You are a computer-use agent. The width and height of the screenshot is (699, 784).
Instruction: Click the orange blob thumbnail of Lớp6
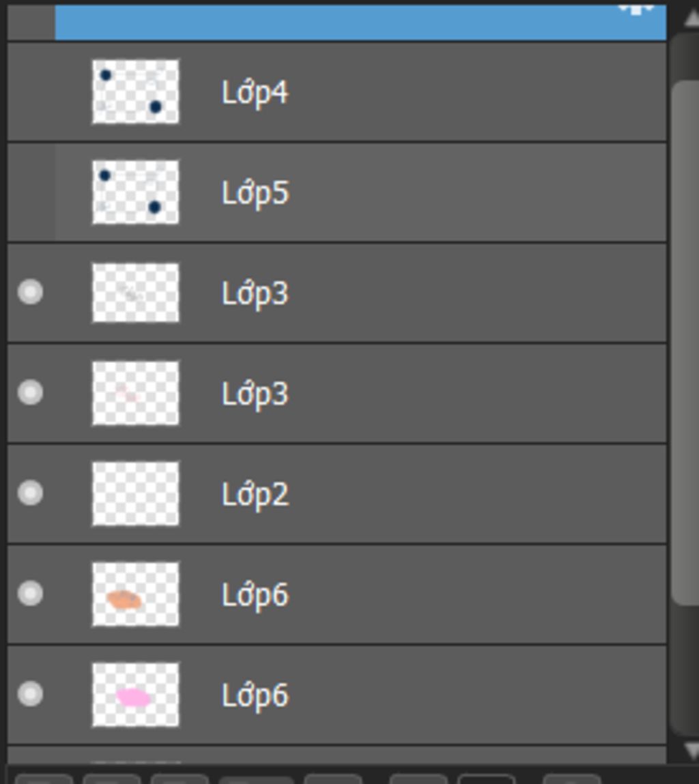coord(136,594)
